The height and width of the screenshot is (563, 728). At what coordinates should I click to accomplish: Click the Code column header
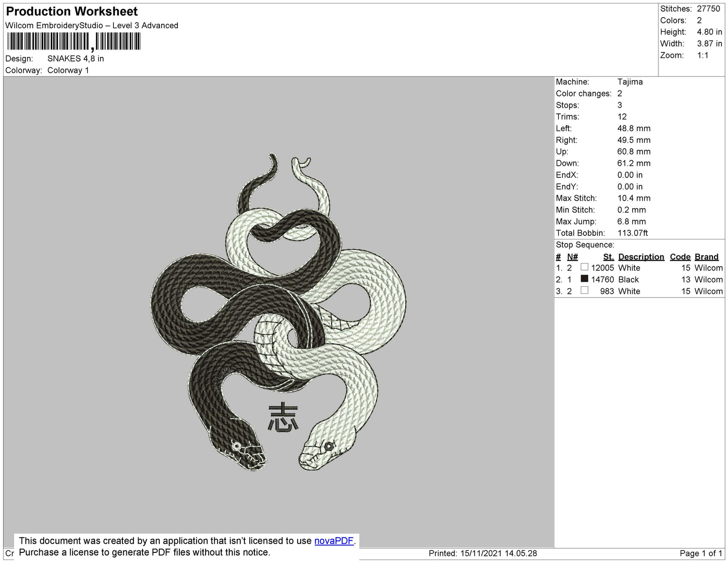680,257
